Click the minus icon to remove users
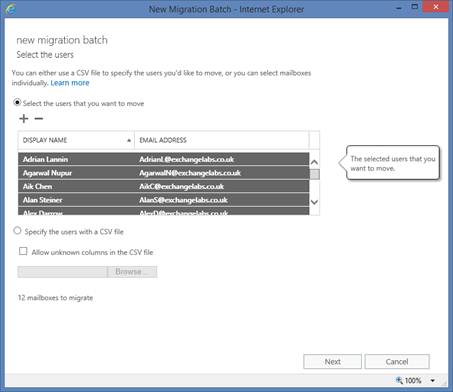This screenshot has height=392, width=453. [x=39, y=118]
